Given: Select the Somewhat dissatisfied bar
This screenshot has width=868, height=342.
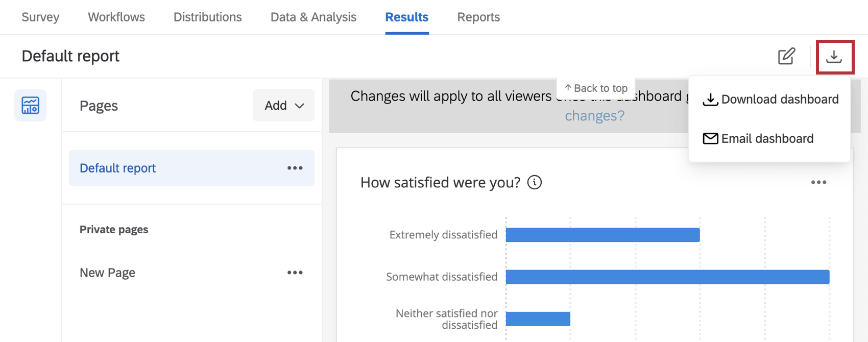Looking at the screenshot, I should pyautogui.click(x=664, y=277).
